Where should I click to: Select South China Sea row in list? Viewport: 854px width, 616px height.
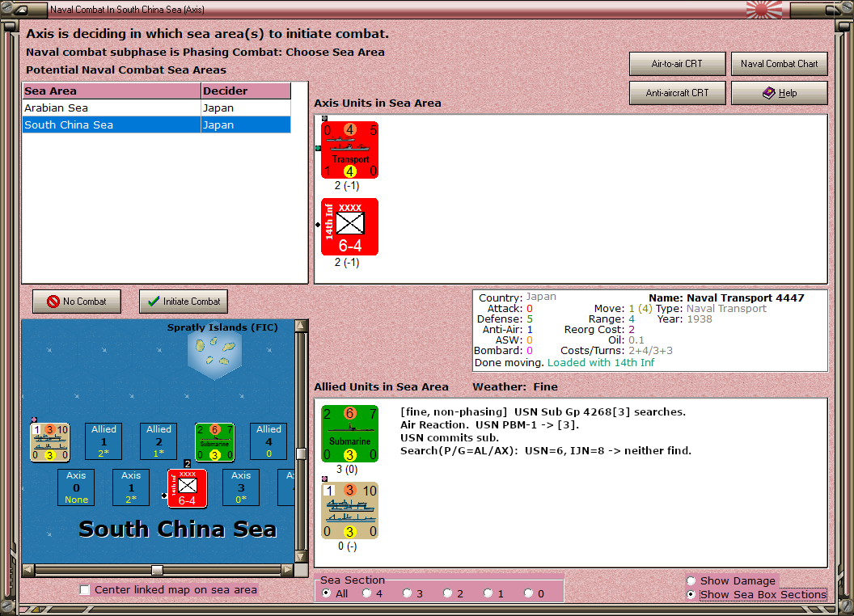pos(156,124)
